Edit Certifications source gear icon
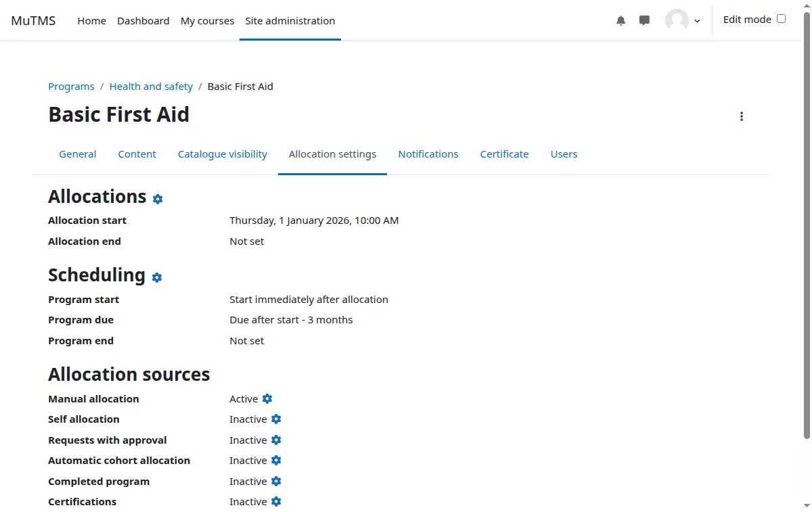Viewport: 812px width, 512px height. 276,502
